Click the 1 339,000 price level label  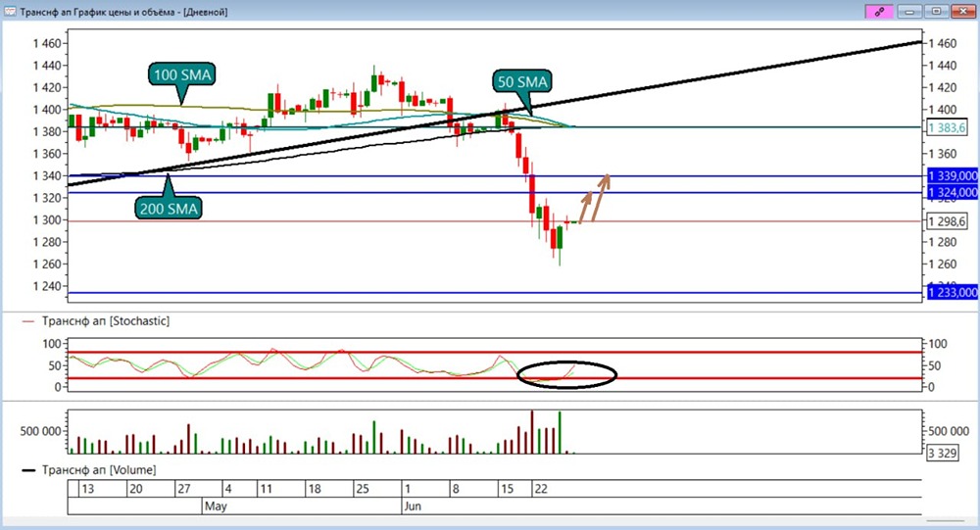(x=953, y=175)
